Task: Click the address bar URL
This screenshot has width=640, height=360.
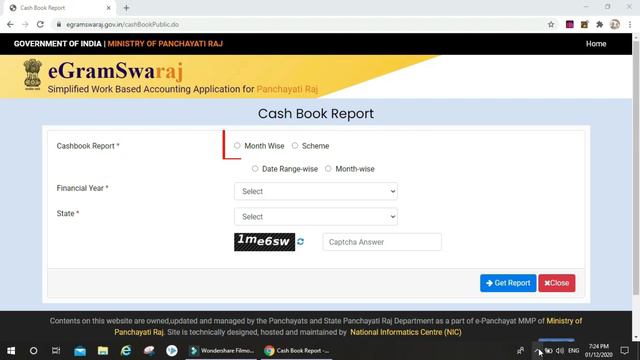Action: (122, 24)
